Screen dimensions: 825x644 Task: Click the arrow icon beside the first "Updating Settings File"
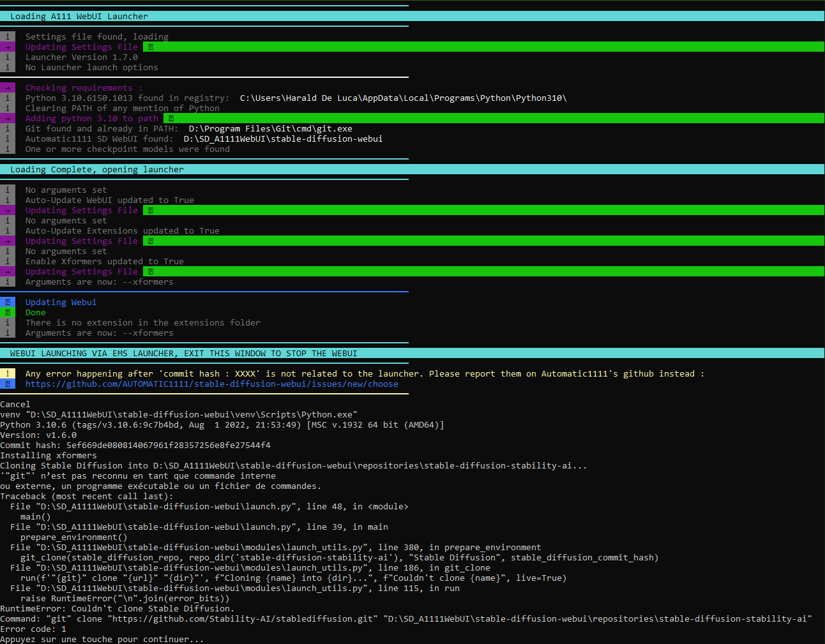coord(8,47)
